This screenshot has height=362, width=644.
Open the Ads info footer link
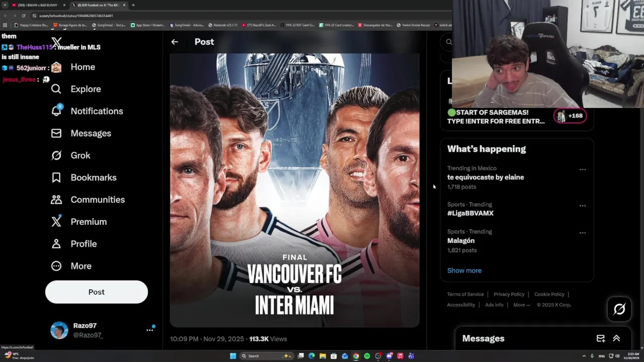click(494, 305)
